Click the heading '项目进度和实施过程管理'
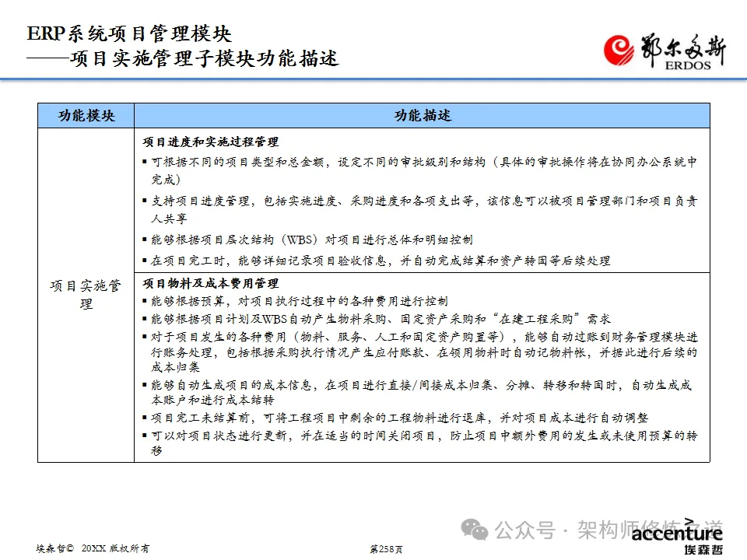747x560 pixels. coord(211,142)
